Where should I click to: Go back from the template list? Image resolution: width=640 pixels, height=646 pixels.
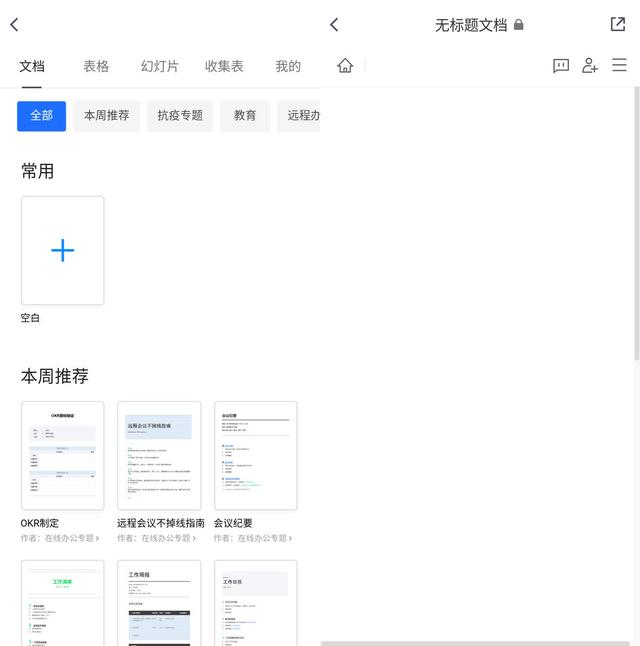(14, 24)
